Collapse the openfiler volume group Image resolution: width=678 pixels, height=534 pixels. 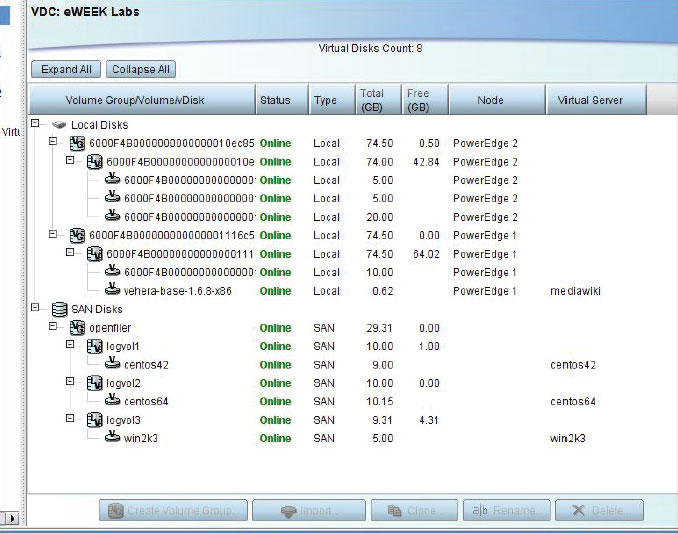pyautogui.click(x=53, y=328)
